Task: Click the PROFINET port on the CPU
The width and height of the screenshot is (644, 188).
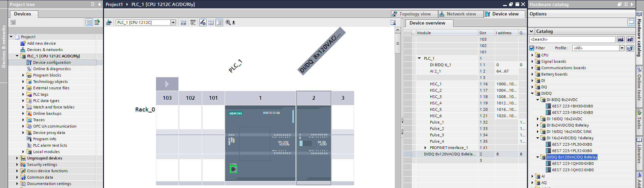Action: (233, 169)
